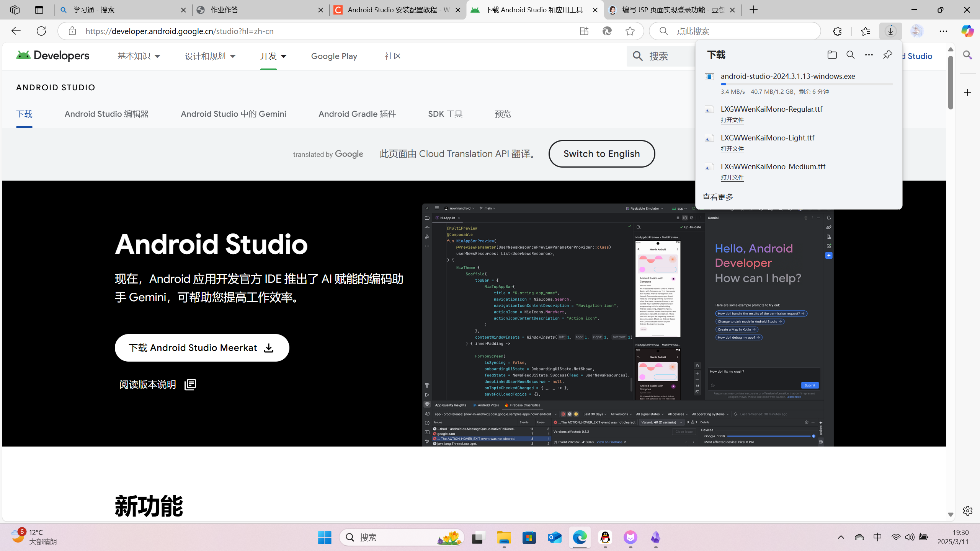980x551 pixels.
Task: Click the Android Developers logo
Action: tap(53, 56)
